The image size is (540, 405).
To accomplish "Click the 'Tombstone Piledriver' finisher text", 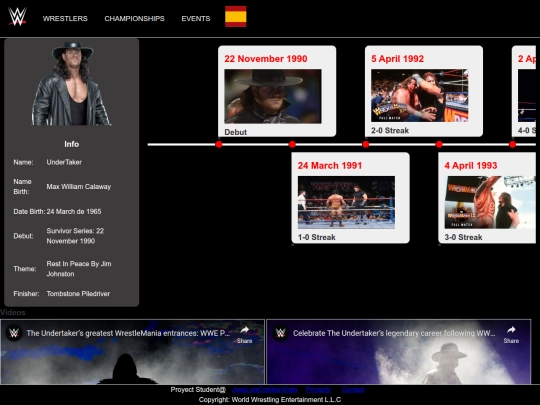I will point(78,293).
